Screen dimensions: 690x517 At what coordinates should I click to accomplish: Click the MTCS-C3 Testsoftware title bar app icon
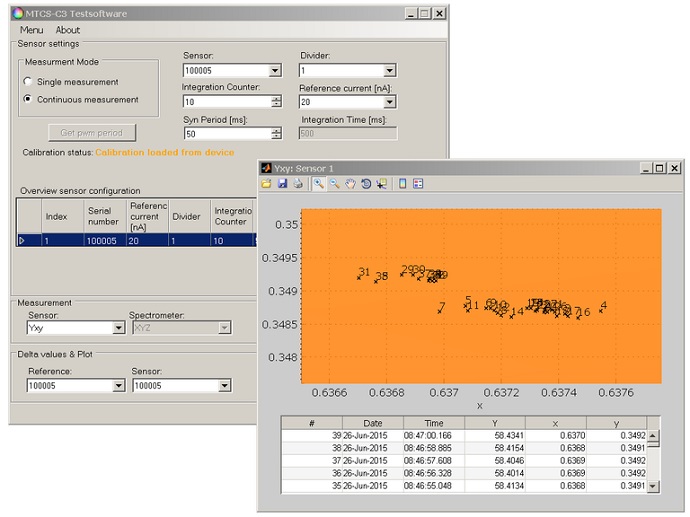18,13
